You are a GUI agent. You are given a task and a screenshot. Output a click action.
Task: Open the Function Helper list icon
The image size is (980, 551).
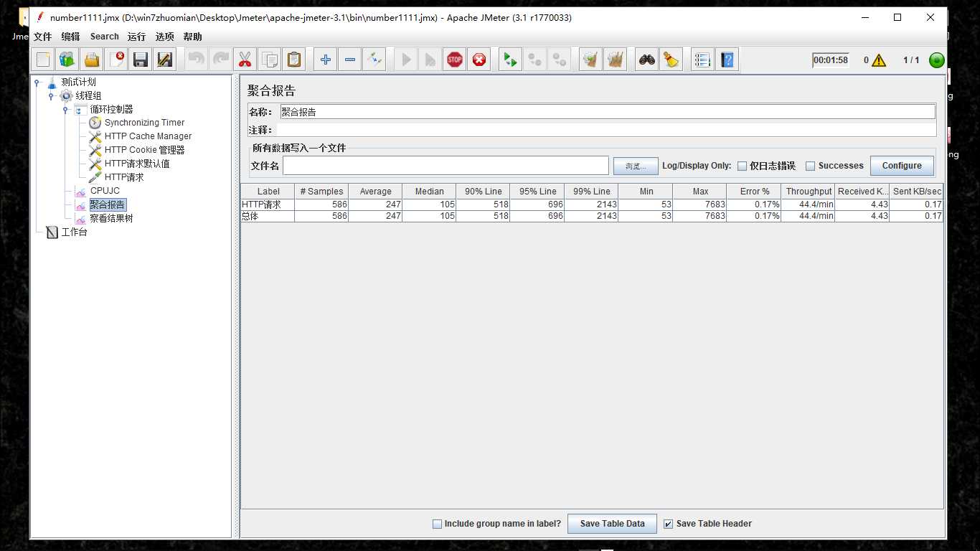pos(702,60)
